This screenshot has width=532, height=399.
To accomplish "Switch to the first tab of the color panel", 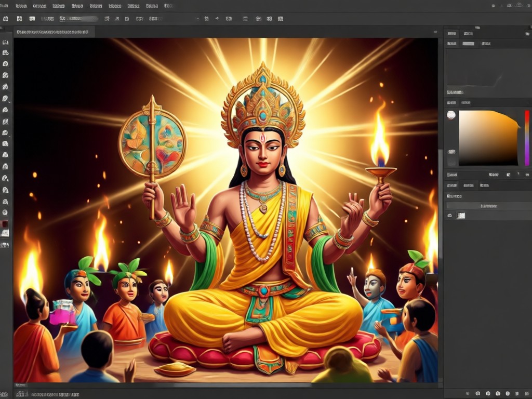I will pos(451,102).
